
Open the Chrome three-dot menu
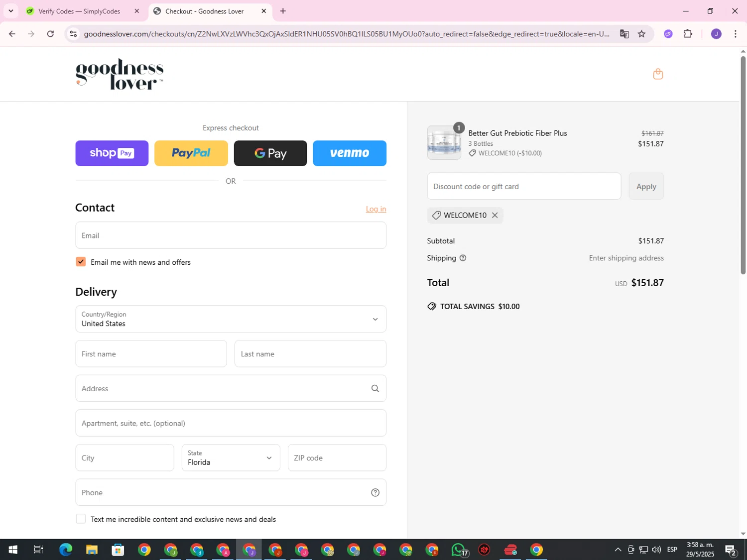coord(735,34)
